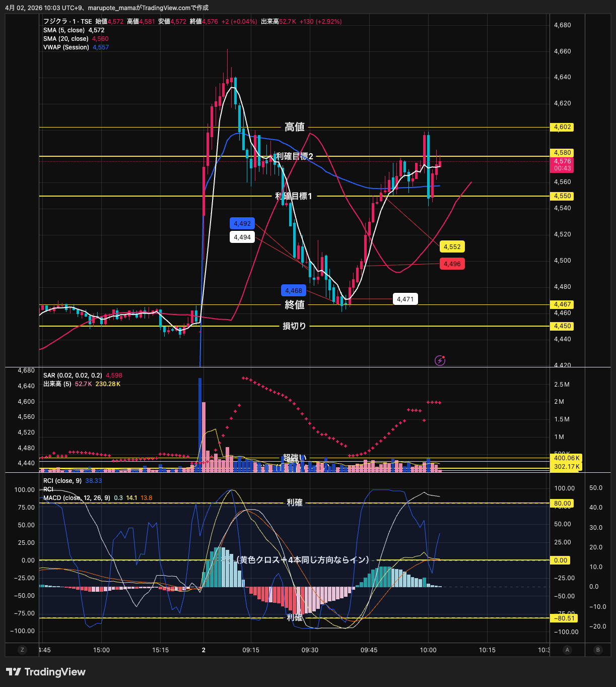Screen dimensions: 616x687
Task: Click the yellow 4,552 callout label
Action: tap(452, 247)
